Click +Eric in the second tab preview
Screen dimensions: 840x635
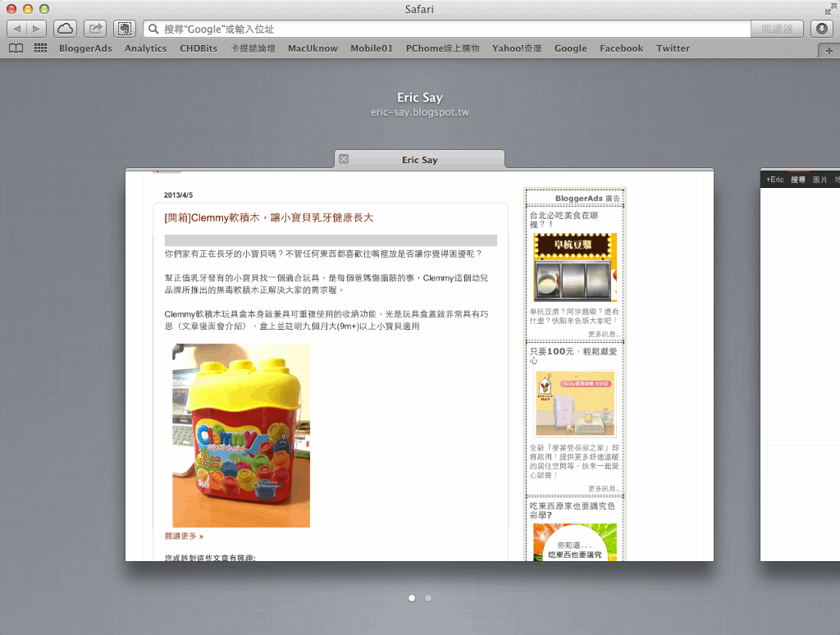coord(774,180)
